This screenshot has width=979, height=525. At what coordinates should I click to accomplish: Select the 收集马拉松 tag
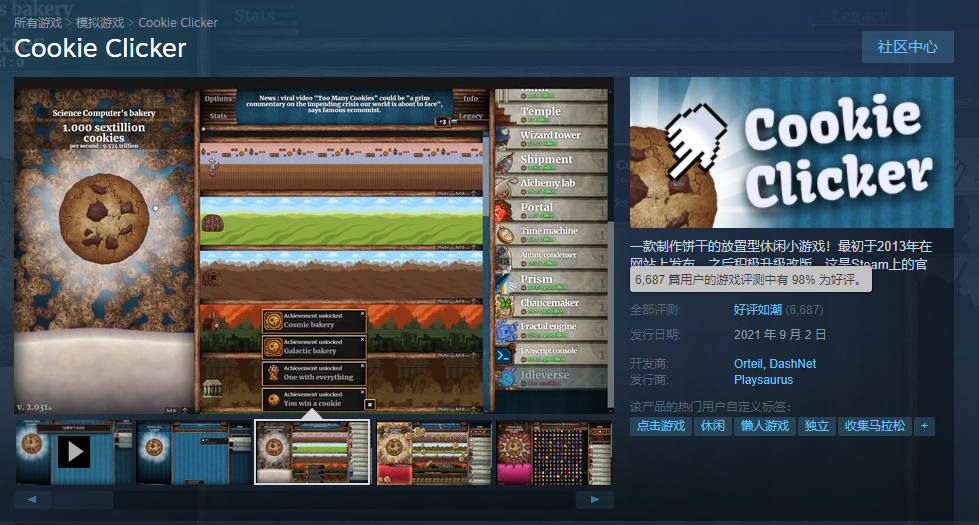pyautogui.click(x=875, y=426)
